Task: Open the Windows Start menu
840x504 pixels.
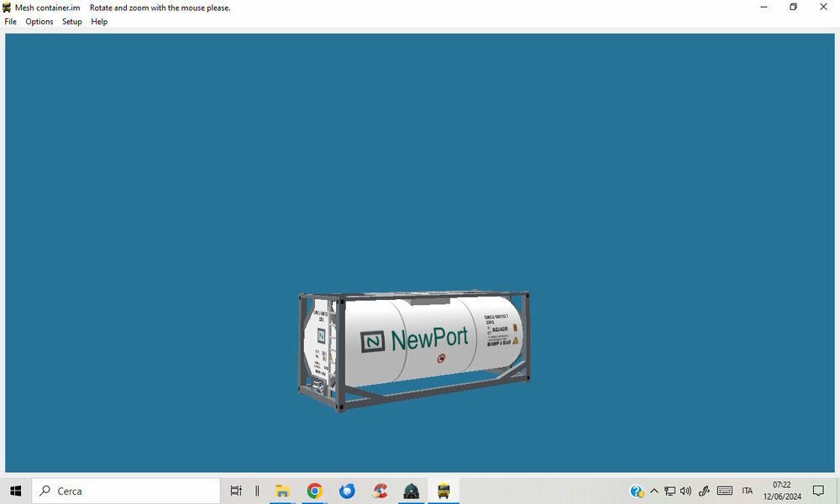Action: point(15,491)
